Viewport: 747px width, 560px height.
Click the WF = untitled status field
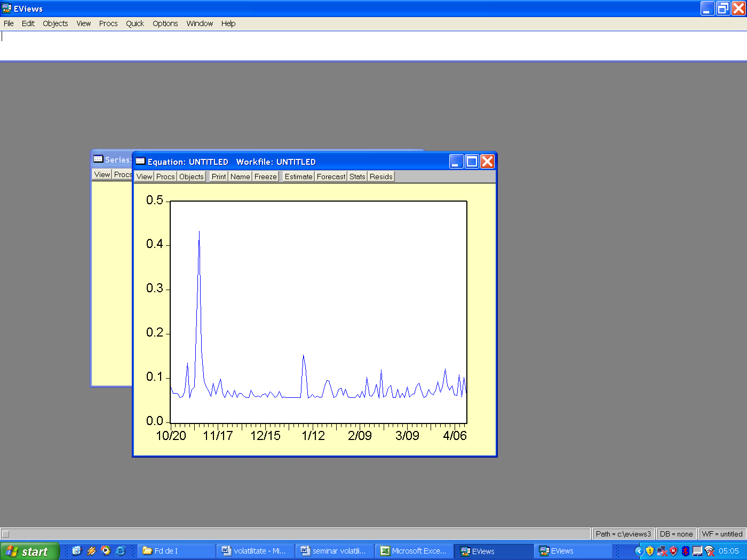[x=722, y=534]
